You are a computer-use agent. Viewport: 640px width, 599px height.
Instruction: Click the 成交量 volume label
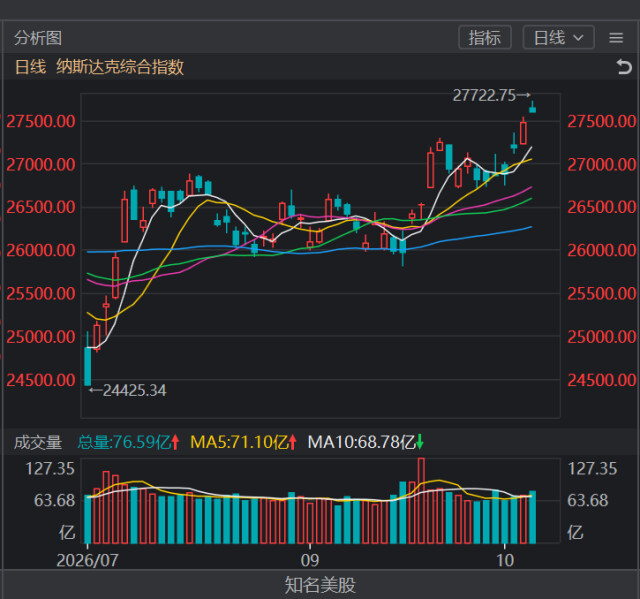[x=38, y=442]
